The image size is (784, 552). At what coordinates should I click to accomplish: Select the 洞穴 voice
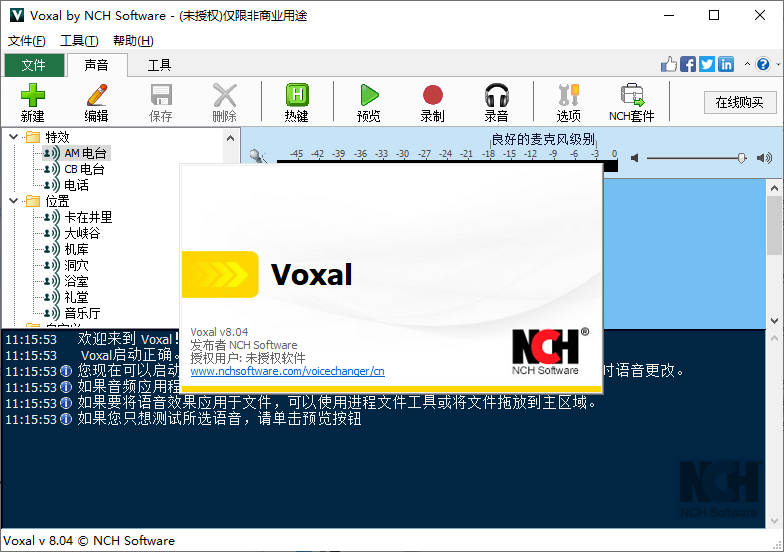76,264
